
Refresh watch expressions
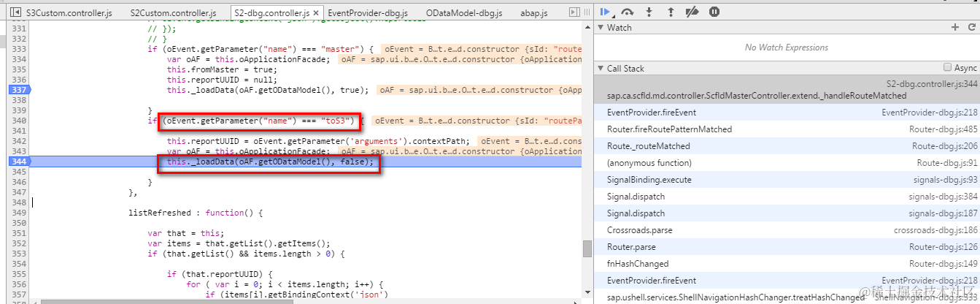pos(971,27)
